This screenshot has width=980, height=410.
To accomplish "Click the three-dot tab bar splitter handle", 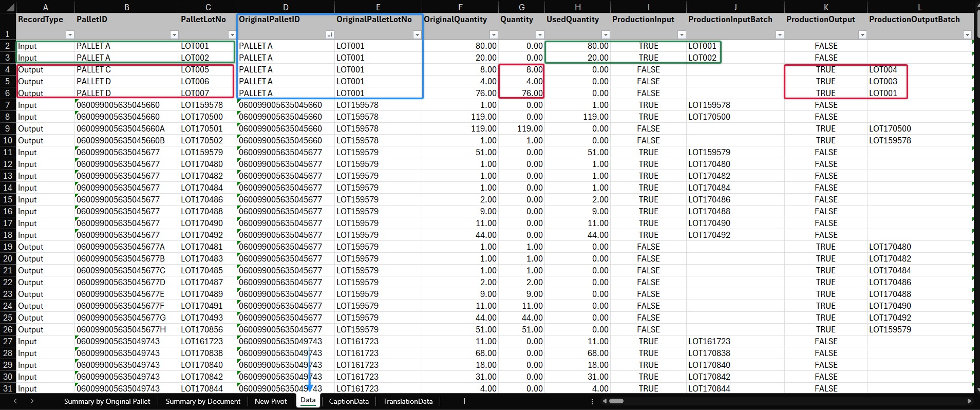I will click(x=592, y=401).
